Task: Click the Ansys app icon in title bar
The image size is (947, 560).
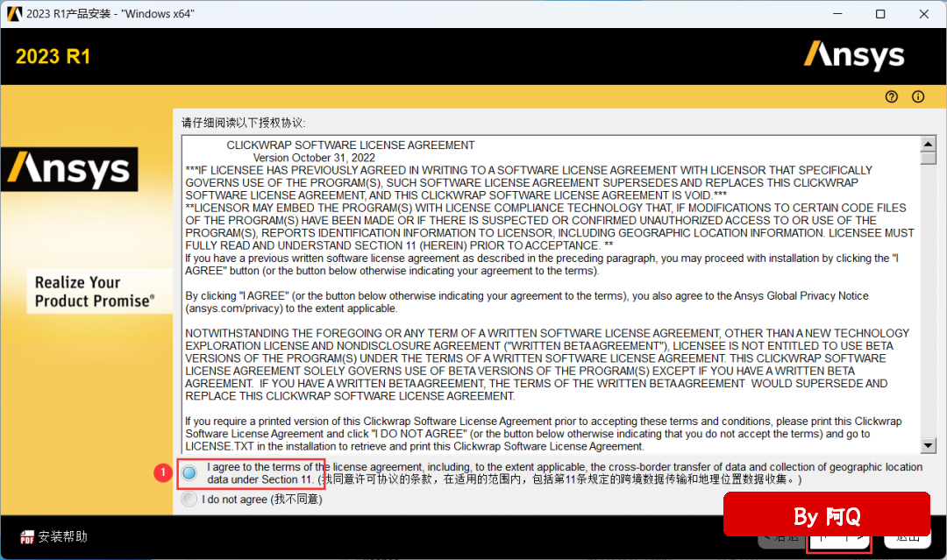Action: point(14,14)
